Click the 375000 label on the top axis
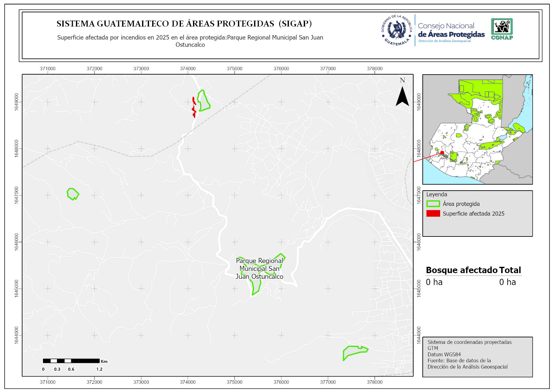Screen dimensions: 555x392 [234, 69]
